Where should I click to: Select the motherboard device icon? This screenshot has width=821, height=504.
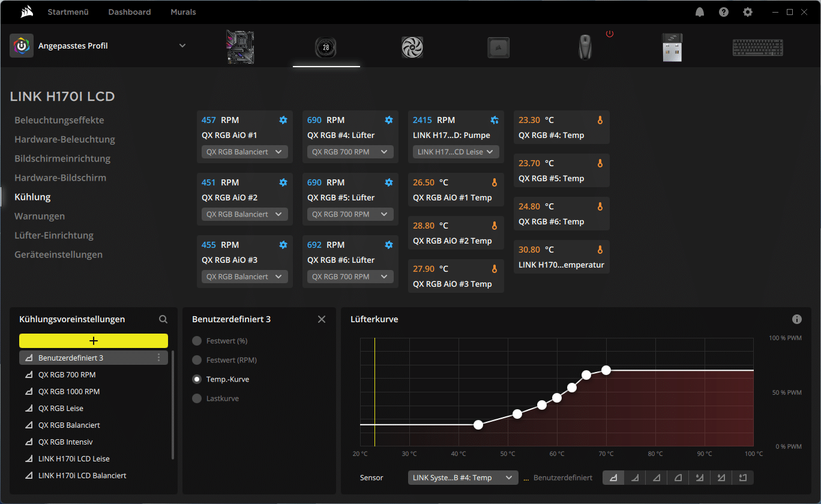tap(239, 47)
